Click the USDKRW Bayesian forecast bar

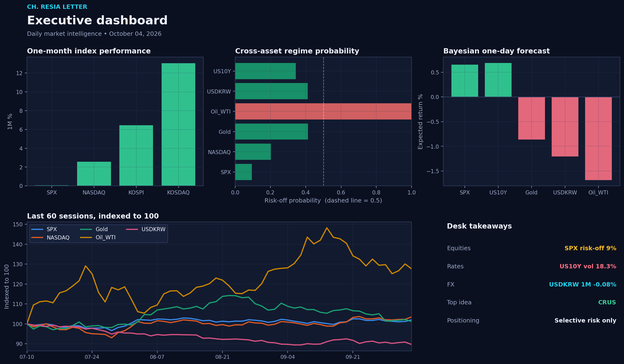565,127
